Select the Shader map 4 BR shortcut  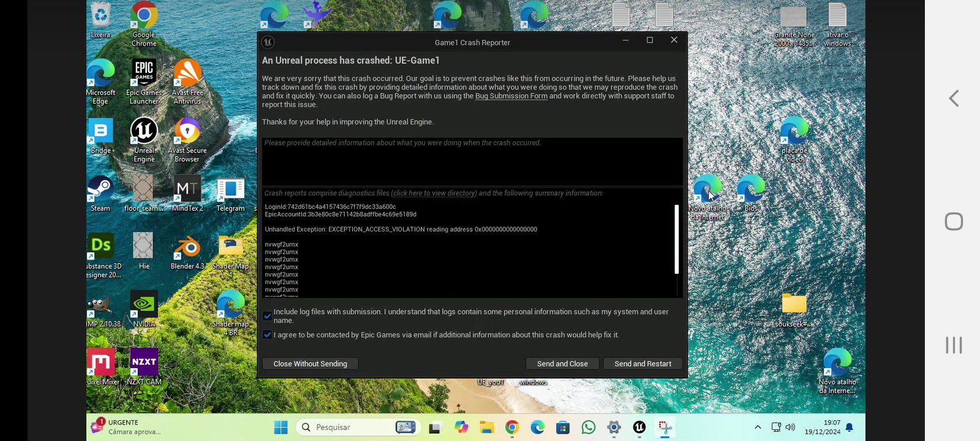pyautogui.click(x=230, y=313)
